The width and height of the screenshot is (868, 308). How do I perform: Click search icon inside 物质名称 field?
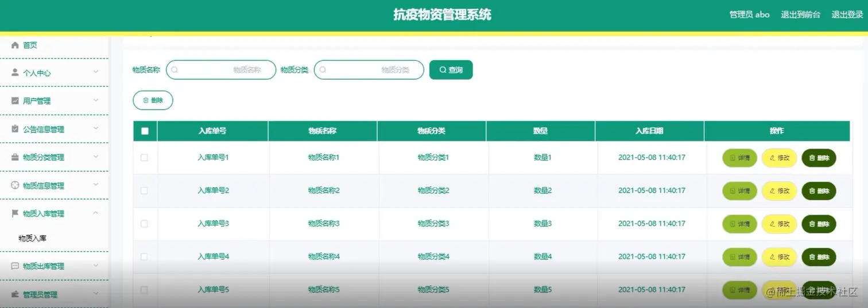click(x=175, y=70)
